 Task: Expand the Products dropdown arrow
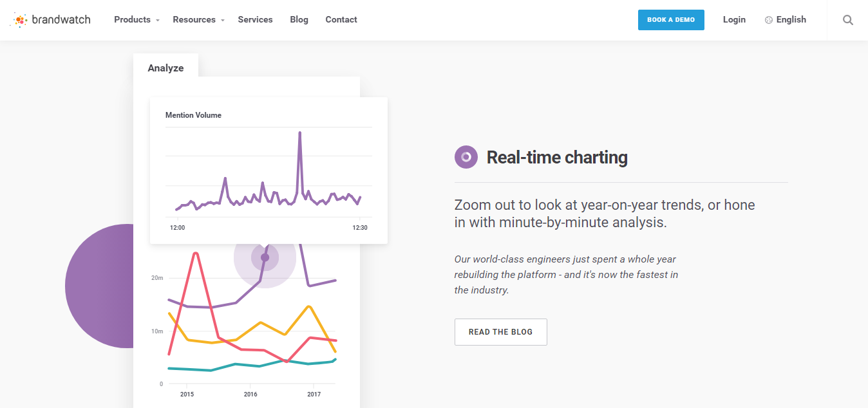click(158, 21)
